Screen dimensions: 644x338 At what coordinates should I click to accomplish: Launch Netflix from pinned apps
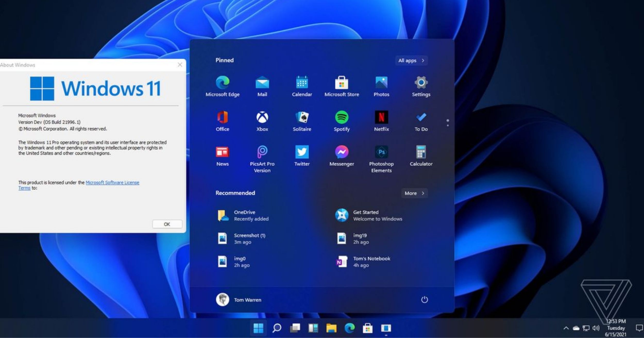(x=382, y=121)
